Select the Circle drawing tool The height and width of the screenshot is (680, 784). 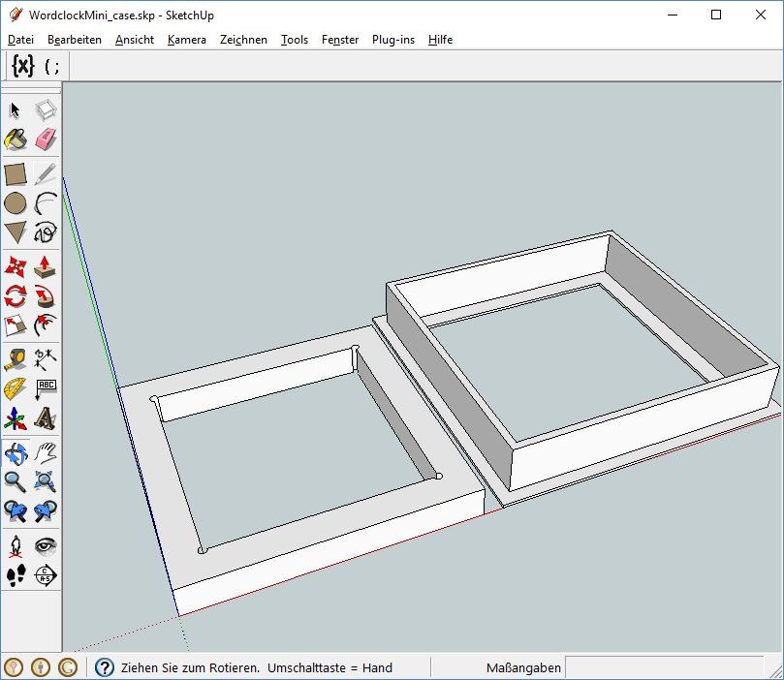pos(16,203)
